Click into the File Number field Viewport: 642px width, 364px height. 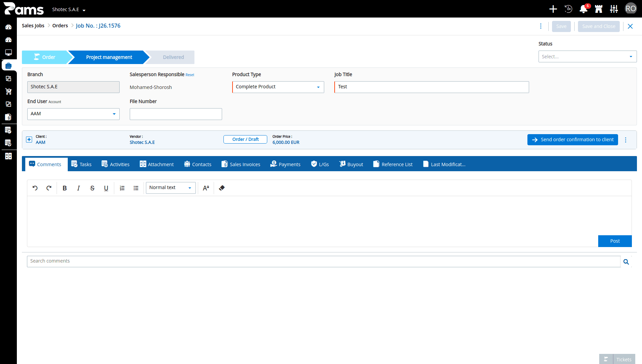tap(176, 114)
